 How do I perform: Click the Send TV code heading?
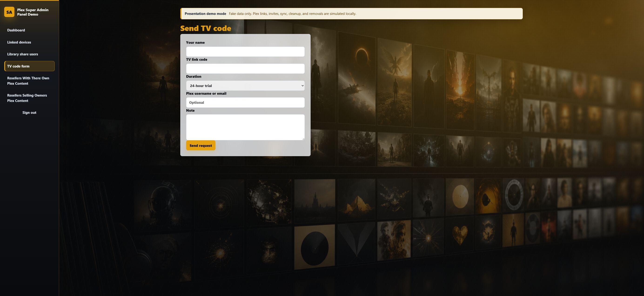click(x=206, y=28)
